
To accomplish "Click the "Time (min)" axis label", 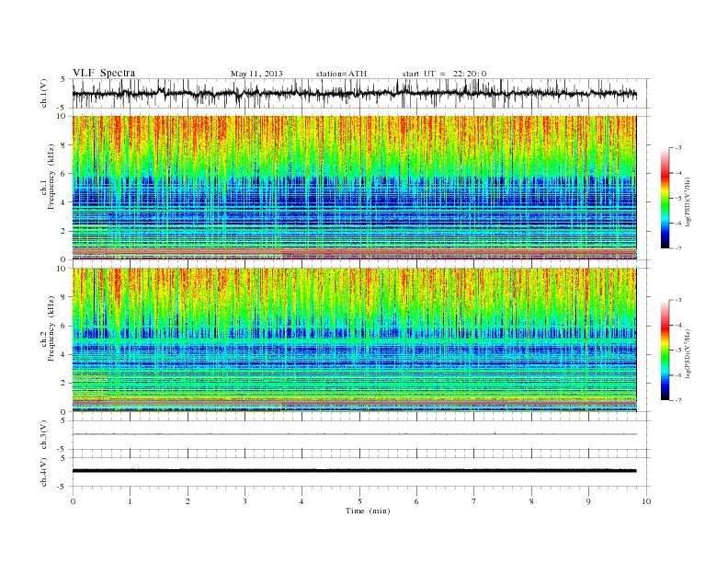I will pyautogui.click(x=368, y=511).
